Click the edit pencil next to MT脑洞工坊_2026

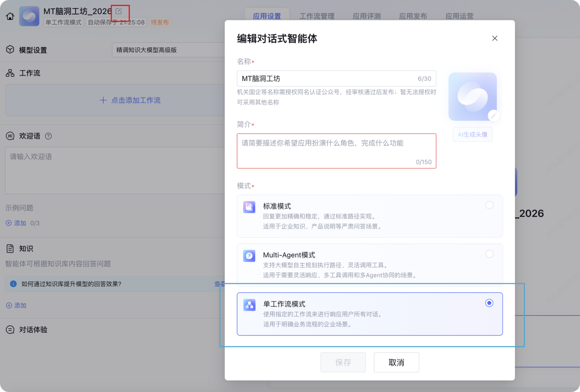pyautogui.click(x=119, y=11)
